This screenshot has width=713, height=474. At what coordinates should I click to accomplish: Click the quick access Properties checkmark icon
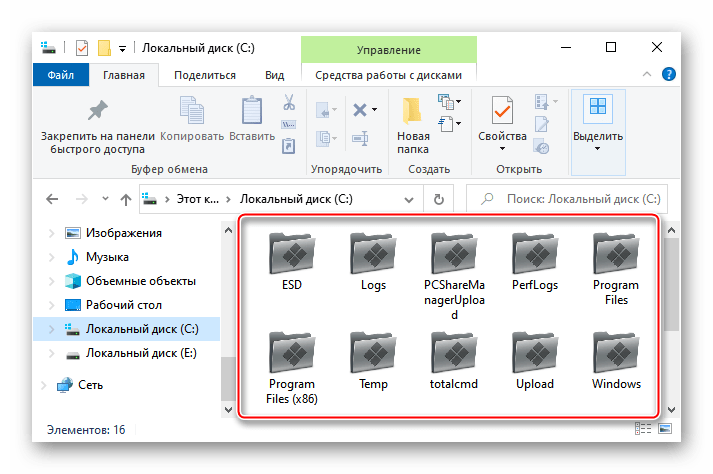tap(82, 48)
